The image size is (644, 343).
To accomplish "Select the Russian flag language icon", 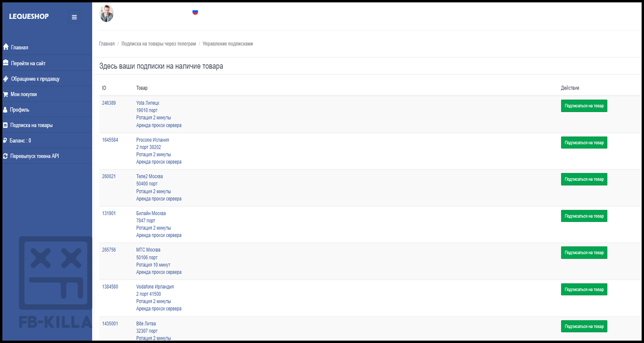I will click(x=195, y=12).
